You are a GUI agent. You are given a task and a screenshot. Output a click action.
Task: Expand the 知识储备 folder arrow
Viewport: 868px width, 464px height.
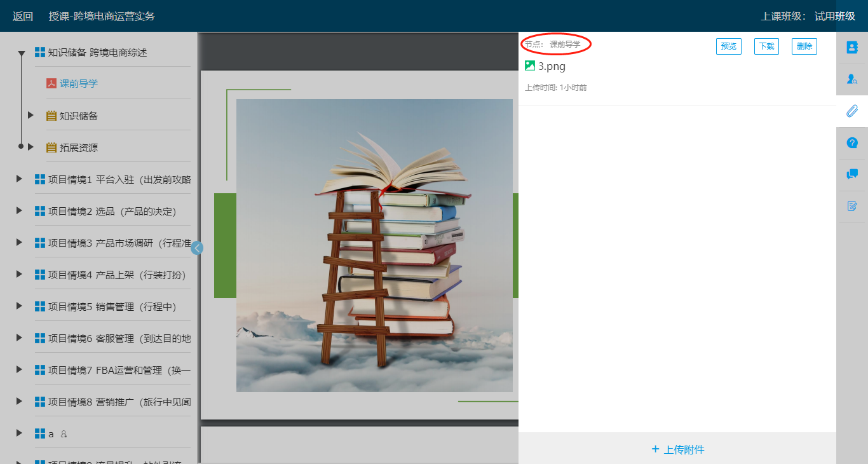tap(31, 115)
